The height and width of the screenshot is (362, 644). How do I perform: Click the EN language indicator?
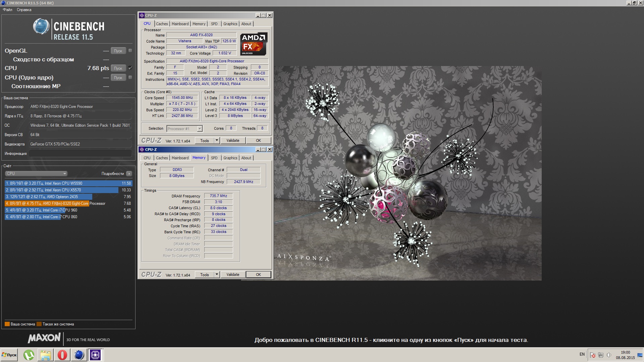click(x=582, y=354)
